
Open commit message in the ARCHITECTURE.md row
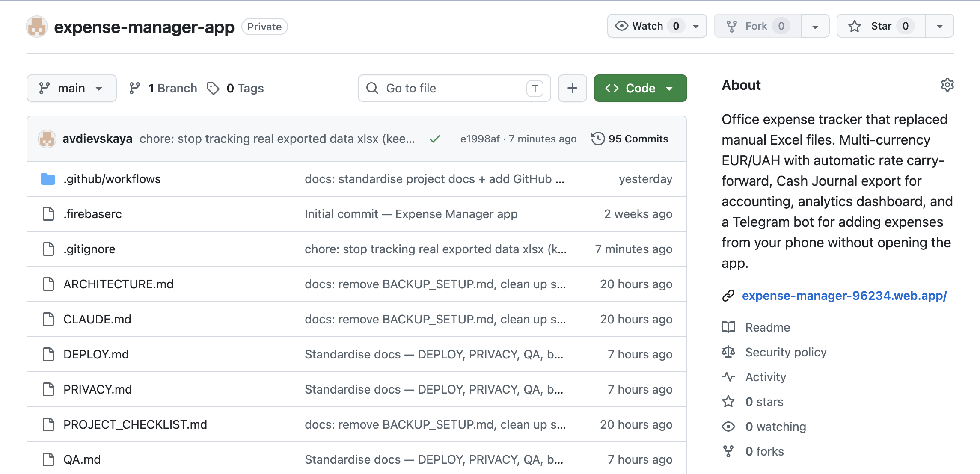(435, 284)
